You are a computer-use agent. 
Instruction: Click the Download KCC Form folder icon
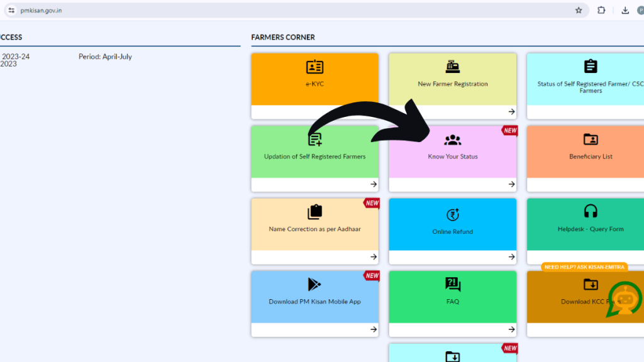[591, 285]
